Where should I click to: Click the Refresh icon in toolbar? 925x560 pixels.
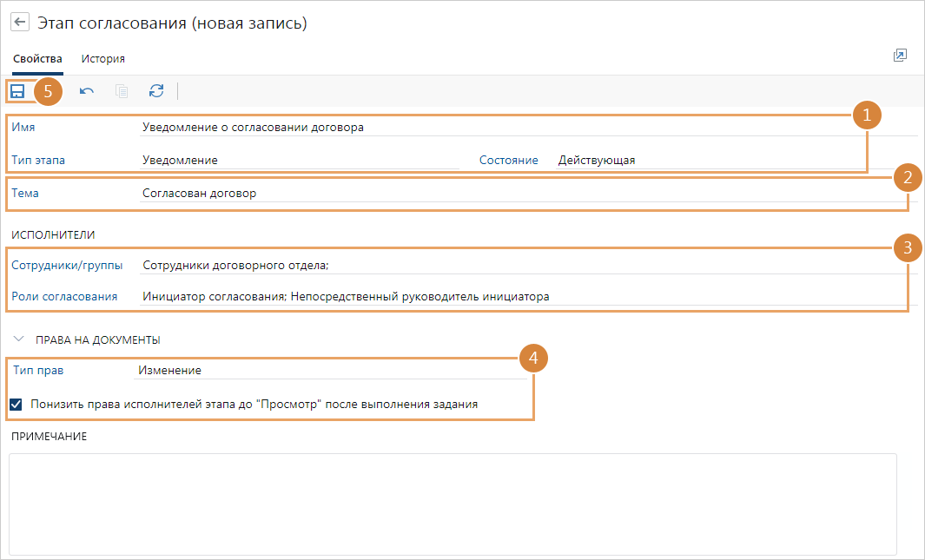pyautogui.click(x=156, y=91)
